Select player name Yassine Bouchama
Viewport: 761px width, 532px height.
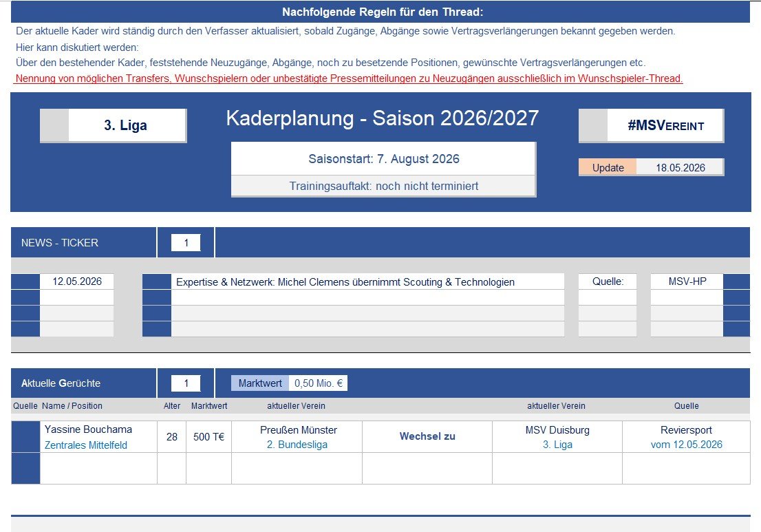tap(88, 429)
